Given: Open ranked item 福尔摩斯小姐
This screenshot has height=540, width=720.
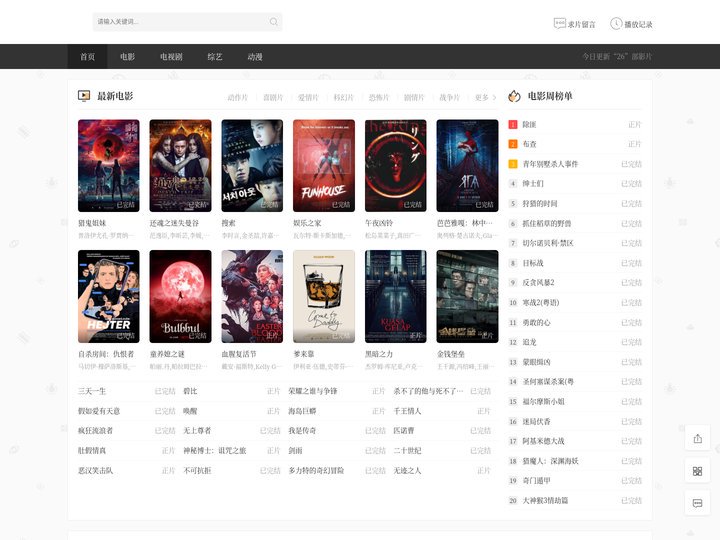Looking at the screenshot, I should tap(543, 401).
